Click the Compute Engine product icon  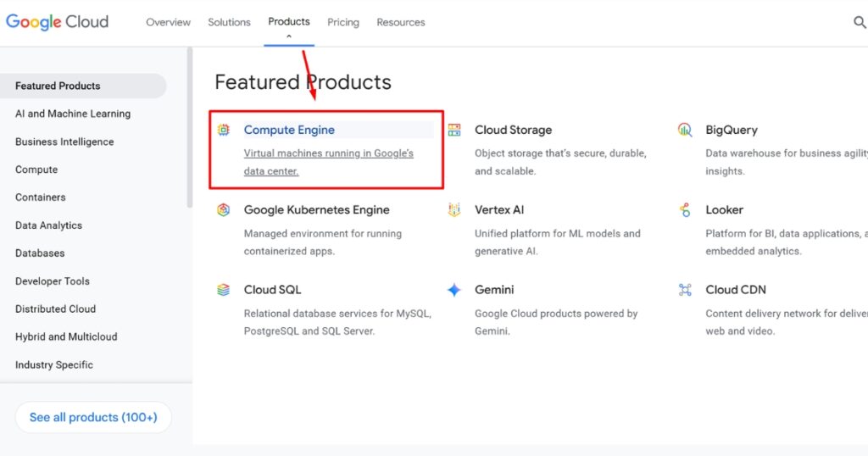point(224,130)
